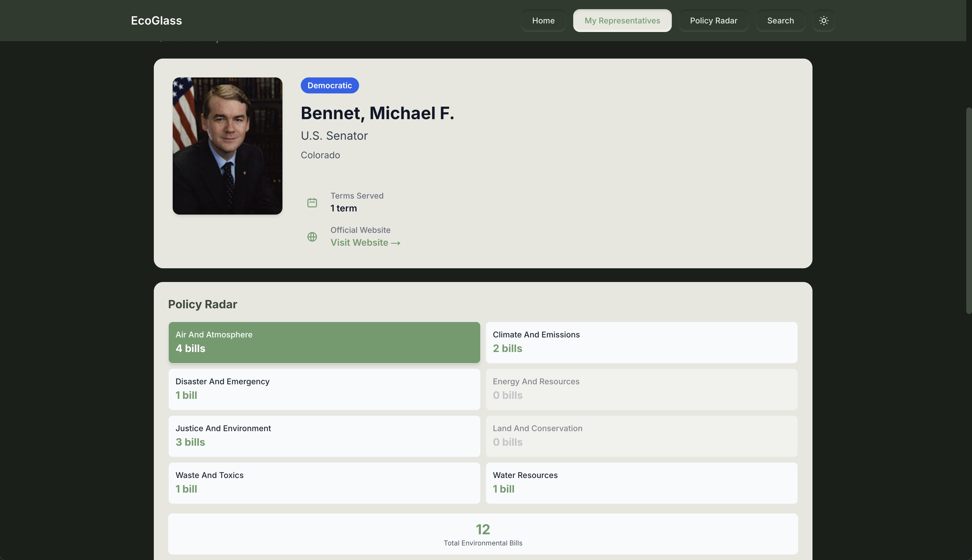This screenshot has height=560, width=972.
Task: Open the Home nav item
Action: tap(543, 20)
